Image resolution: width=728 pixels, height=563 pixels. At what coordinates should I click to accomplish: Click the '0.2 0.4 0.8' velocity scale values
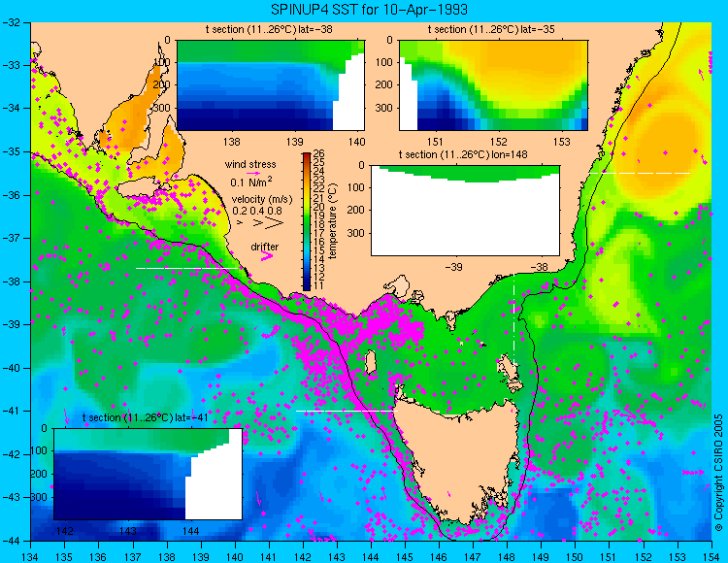[x=257, y=211]
